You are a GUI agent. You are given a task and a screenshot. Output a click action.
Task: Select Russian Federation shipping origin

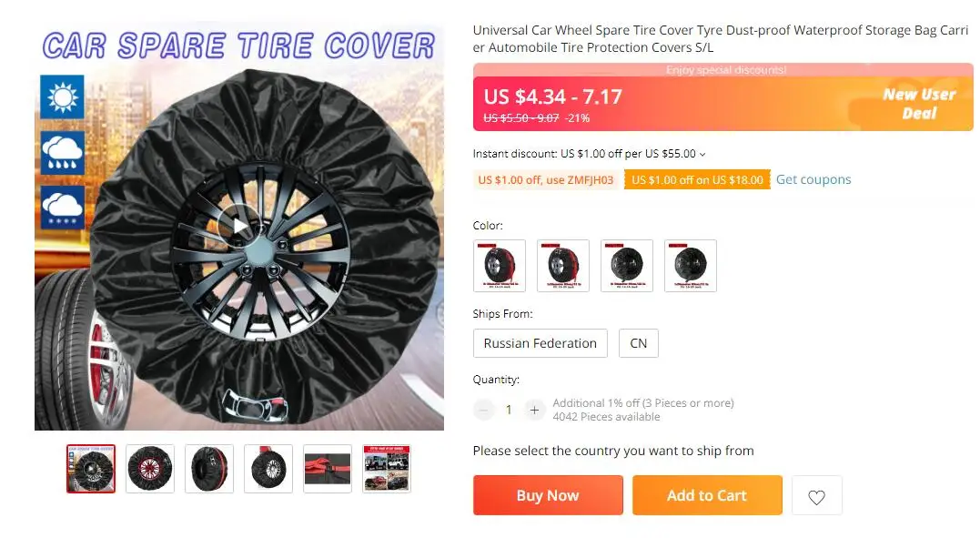540,343
